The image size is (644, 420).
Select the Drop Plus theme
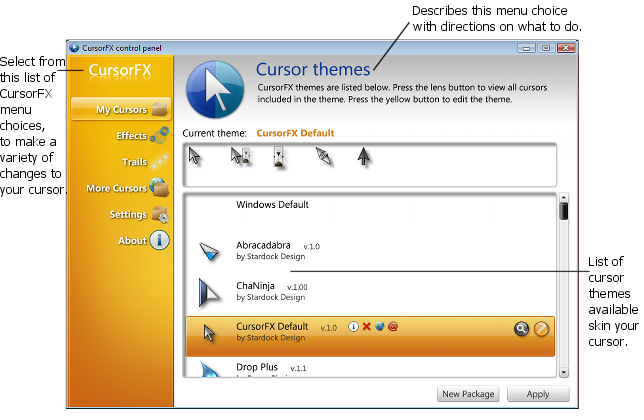370,367
